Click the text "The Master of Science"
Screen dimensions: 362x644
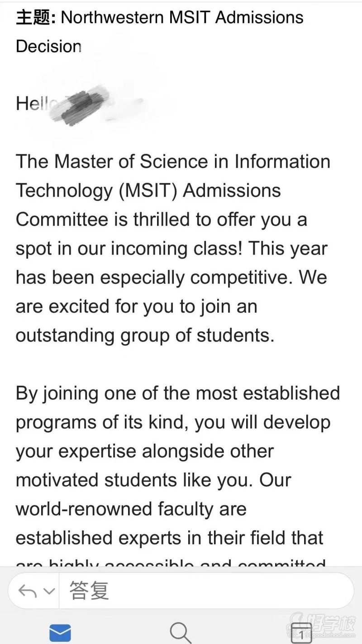106,161
